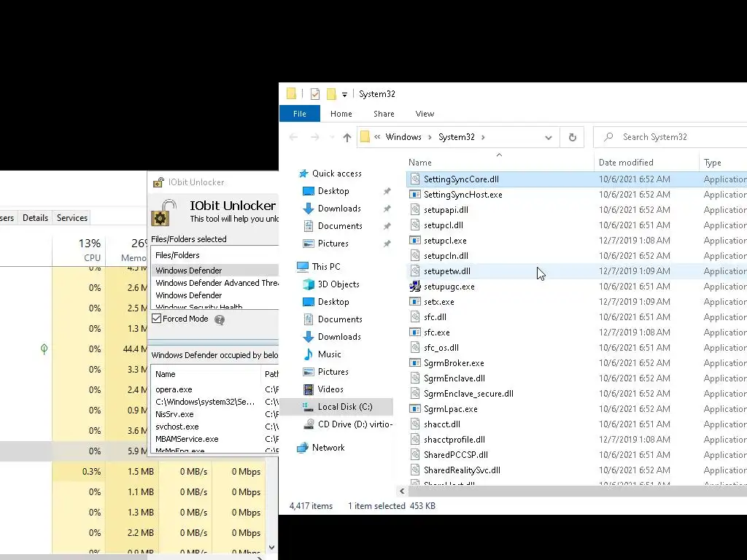747x560 pixels.
Task: Click the Forward navigation arrow in Explorer
Action: coord(315,137)
